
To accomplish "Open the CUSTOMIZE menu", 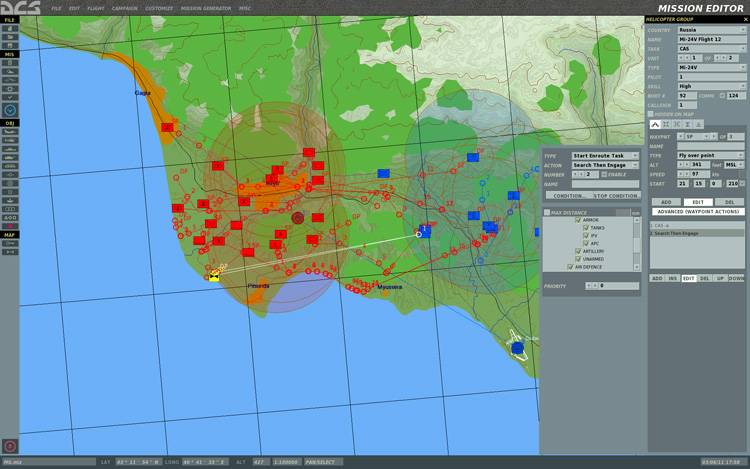I will [x=159, y=8].
